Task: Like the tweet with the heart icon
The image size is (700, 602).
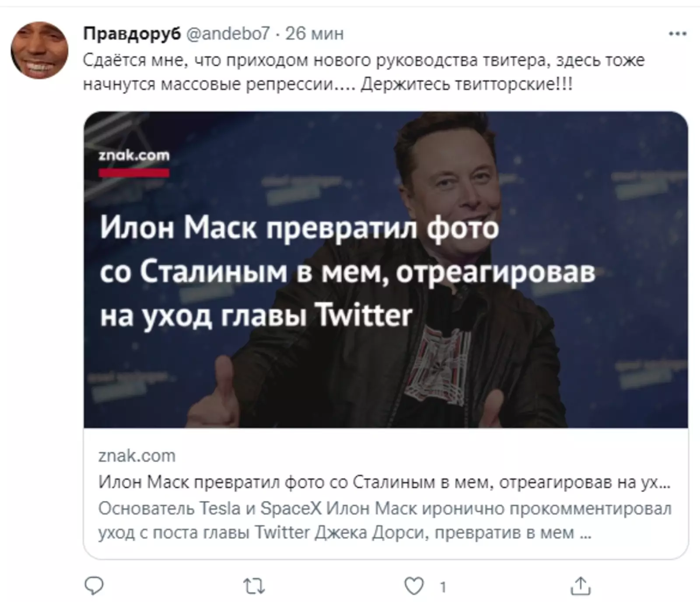Action: [x=414, y=586]
